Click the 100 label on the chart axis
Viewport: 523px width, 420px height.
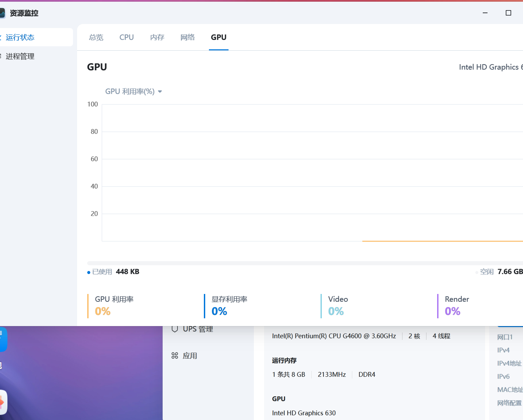click(x=93, y=104)
